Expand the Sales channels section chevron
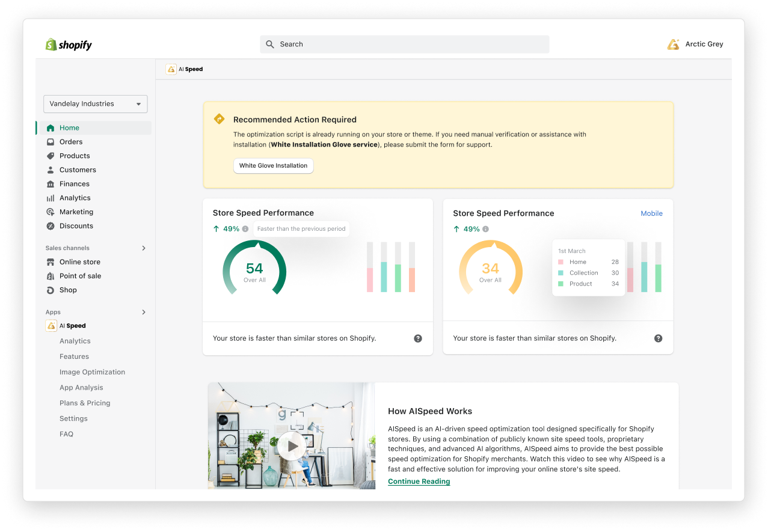Screen dimensions: 771x532 pyautogui.click(x=143, y=248)
